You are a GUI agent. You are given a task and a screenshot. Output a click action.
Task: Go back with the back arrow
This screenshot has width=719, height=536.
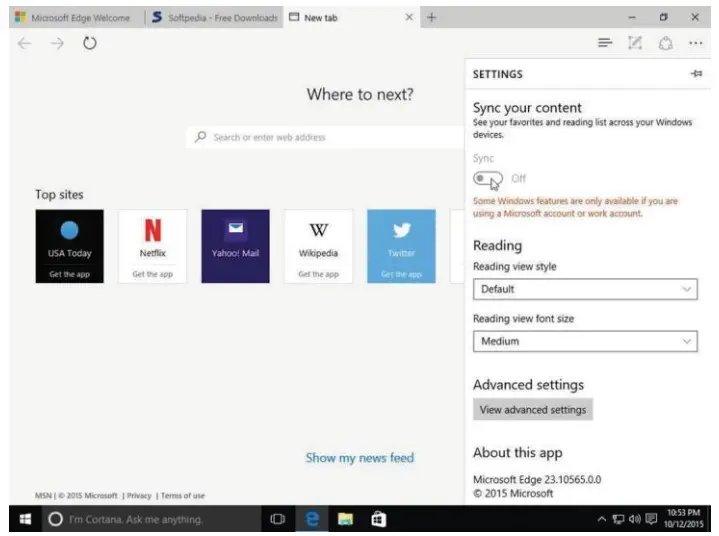coord(24,44)
